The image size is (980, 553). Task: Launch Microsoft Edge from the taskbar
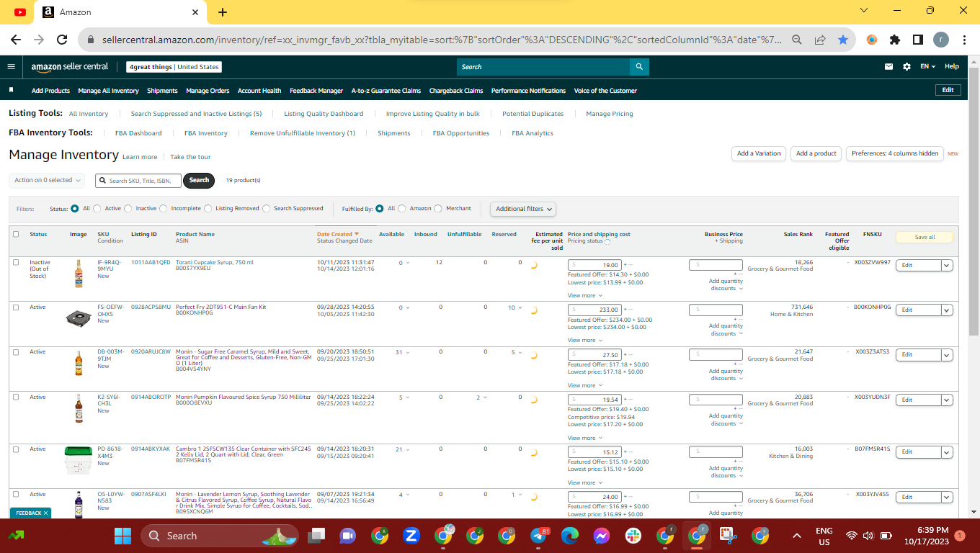click(570, 536)
